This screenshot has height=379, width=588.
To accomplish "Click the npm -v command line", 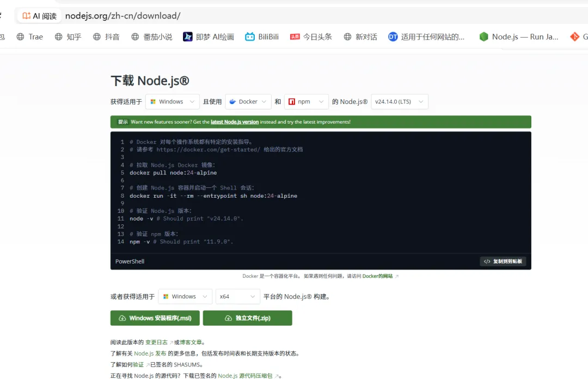I will click(x=181, y=242).
